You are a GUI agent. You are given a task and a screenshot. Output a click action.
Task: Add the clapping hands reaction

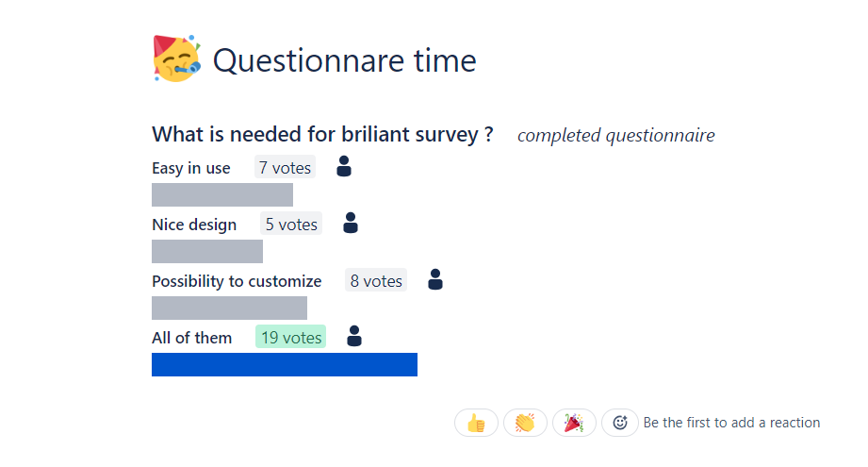click(x=525, y=424)
